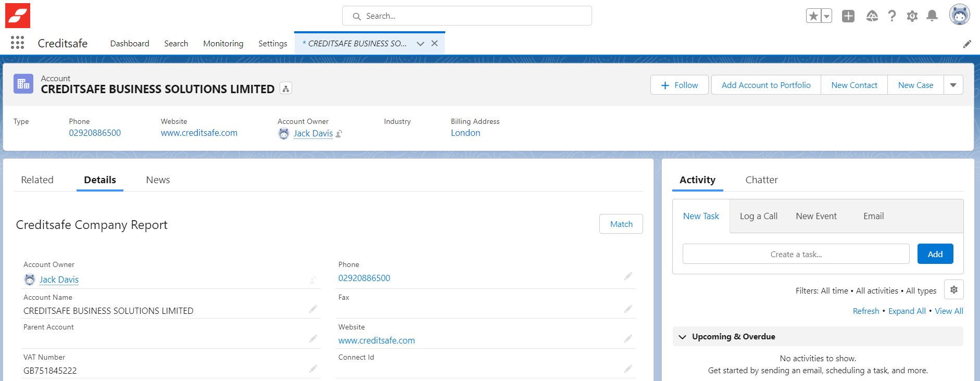The image size is (980, 381).
Task: Select the New Event tab
Action: tap(816, 216)
